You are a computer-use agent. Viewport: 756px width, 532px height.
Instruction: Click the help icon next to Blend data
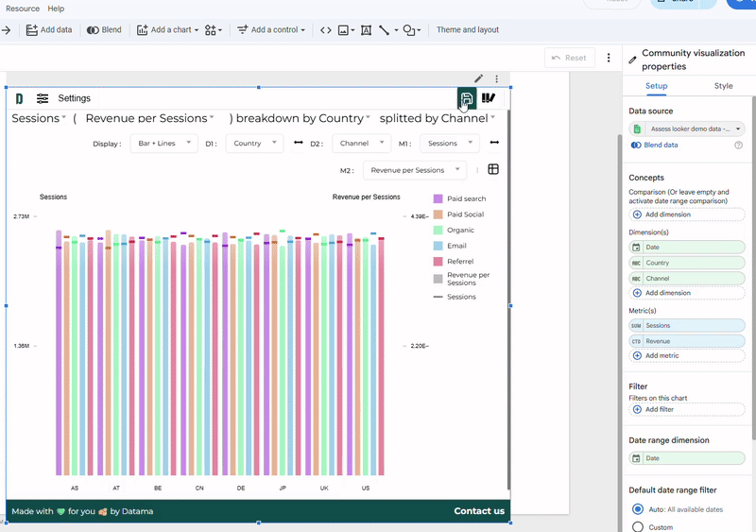738,146
